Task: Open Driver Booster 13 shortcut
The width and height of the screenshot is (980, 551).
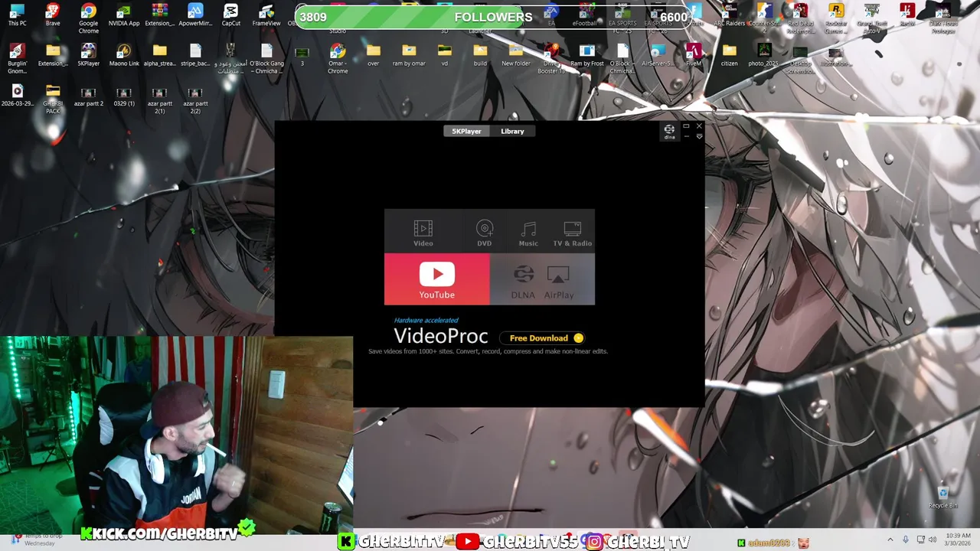Action: 551,59
